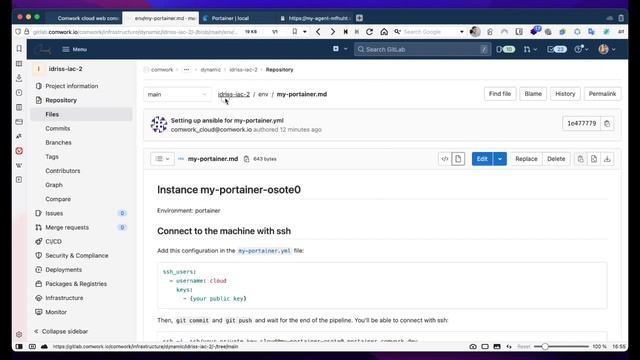The width and height of the screenshot is (640, 360).
Task: Collapse sidebar
Action: (61, 331)
